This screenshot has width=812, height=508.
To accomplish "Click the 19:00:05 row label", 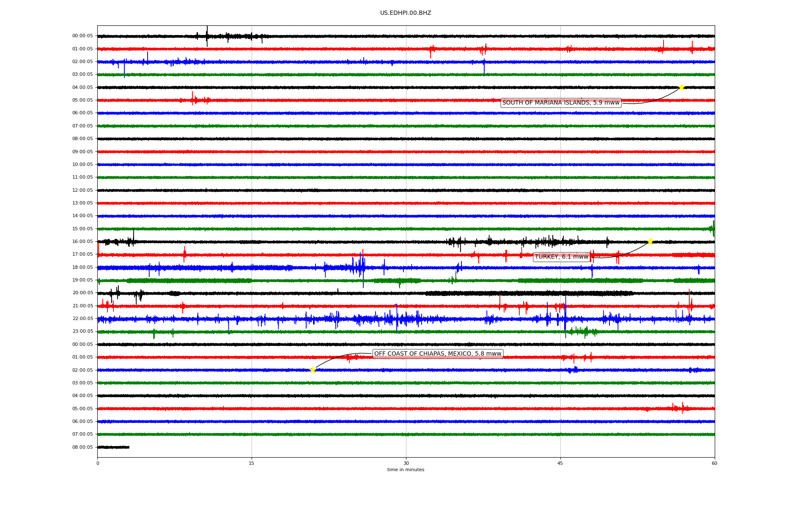I will click(x=82, y=280).
